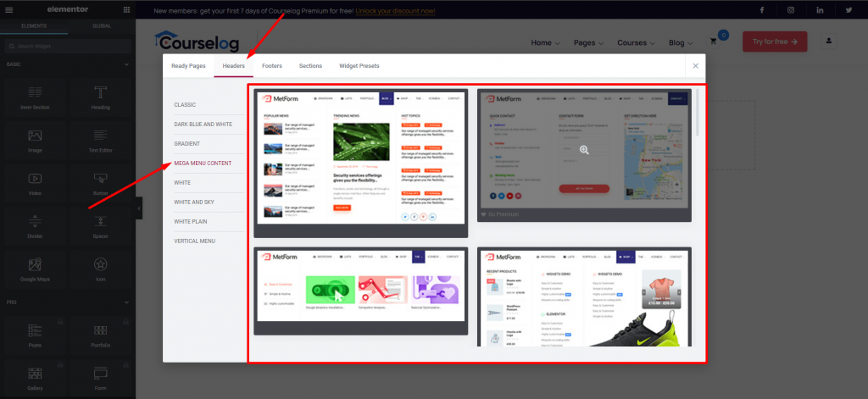
Task: Focus the Search Widget field
Action: point(68,46)
